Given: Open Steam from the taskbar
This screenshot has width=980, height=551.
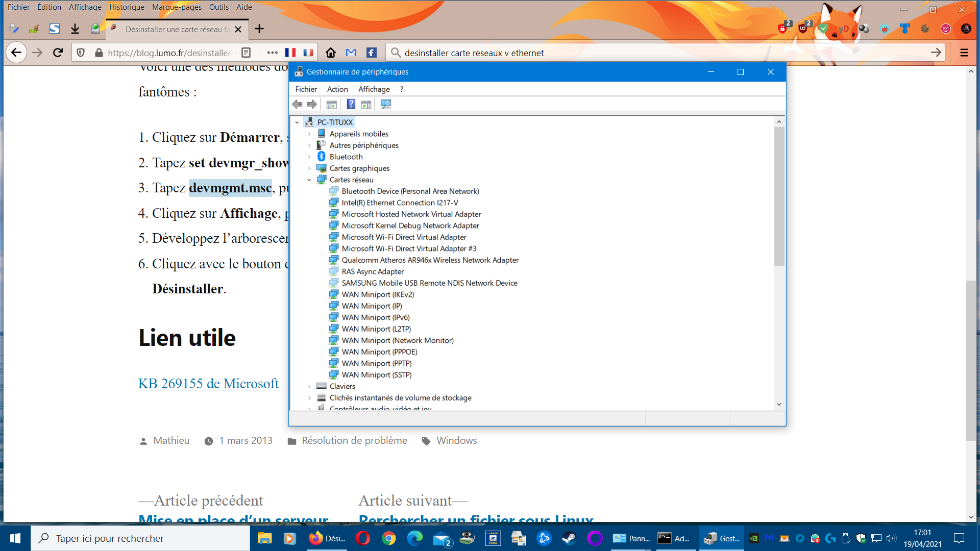Looking at the screenshot, I should pos(569,538).
